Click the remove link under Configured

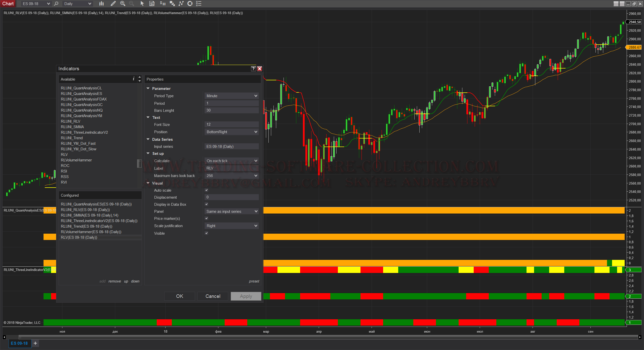[x=115, y=281]
